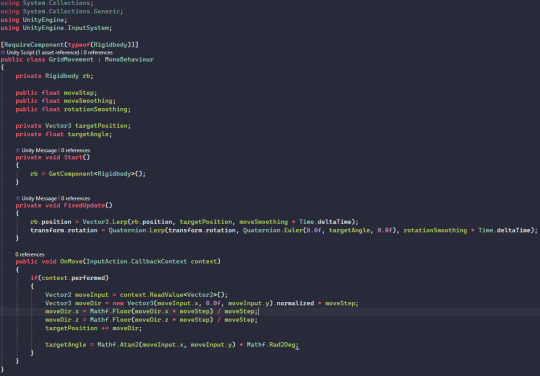Place the cursor on the 'GridMovement' class name
The image size is (540, 376).
(x=71, y=60)
